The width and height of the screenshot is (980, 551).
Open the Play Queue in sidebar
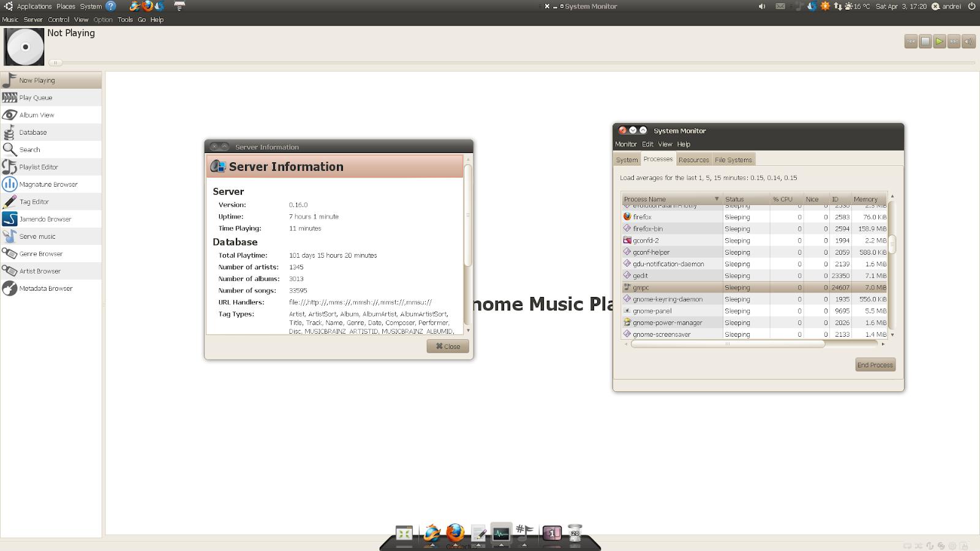point(51,97)
